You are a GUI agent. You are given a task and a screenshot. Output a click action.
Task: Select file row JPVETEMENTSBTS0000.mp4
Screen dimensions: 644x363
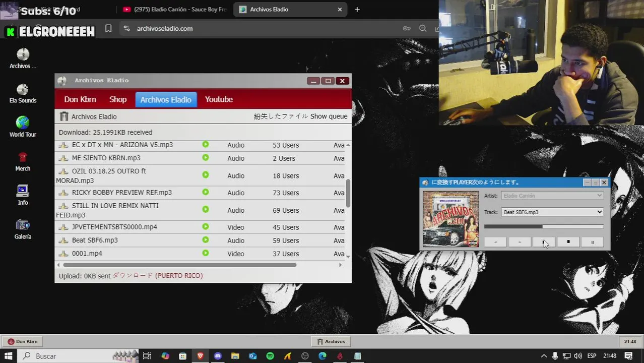(200, 227)
